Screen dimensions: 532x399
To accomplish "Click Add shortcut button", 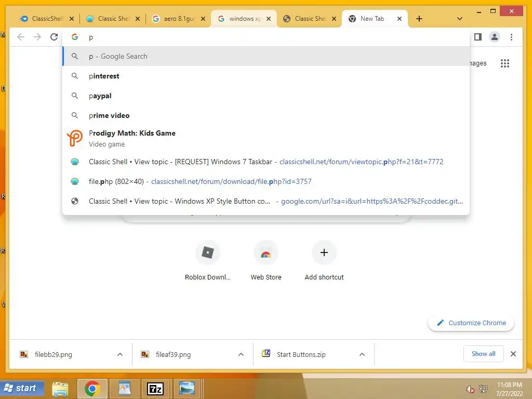I will pyautogui.click(x=324, y=261).
